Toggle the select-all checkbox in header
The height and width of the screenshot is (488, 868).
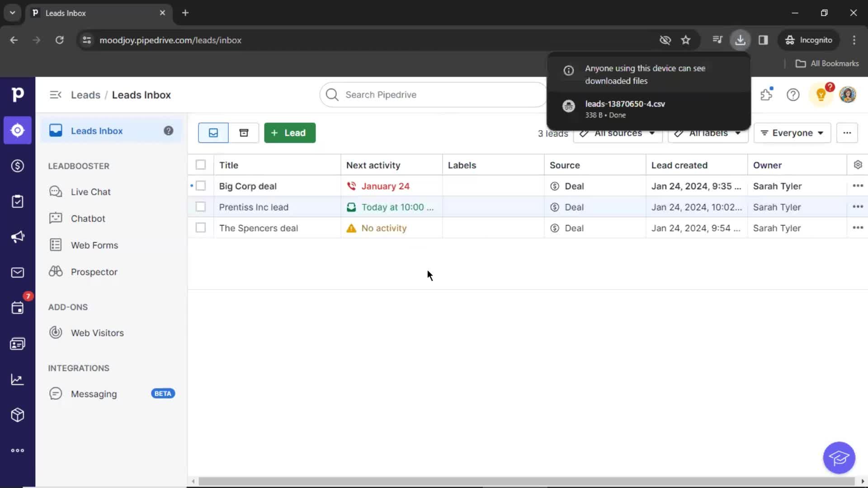pyautogui.click(x=200, y=165)
